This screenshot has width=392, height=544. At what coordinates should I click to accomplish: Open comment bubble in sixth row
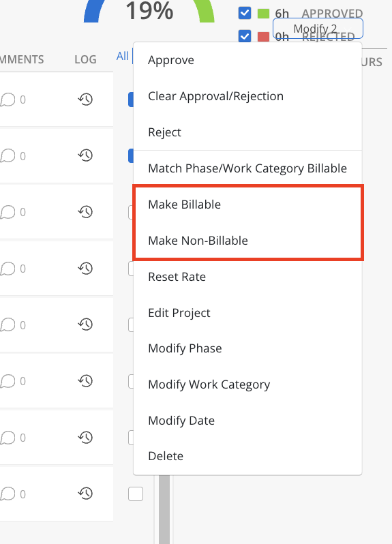[7, 381]
